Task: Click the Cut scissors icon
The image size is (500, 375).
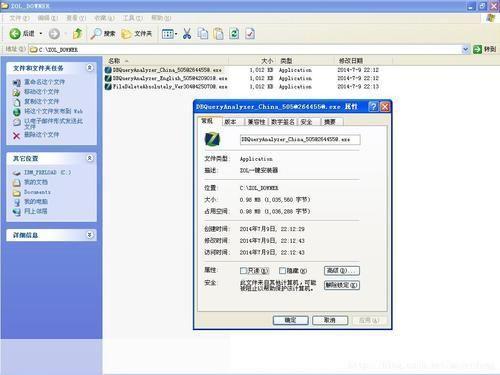Action: [187, 33]
